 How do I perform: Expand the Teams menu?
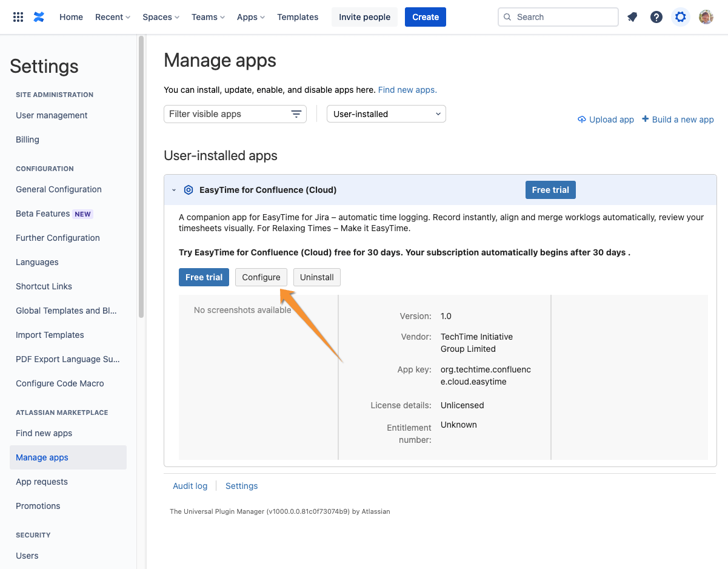point(208,17)
